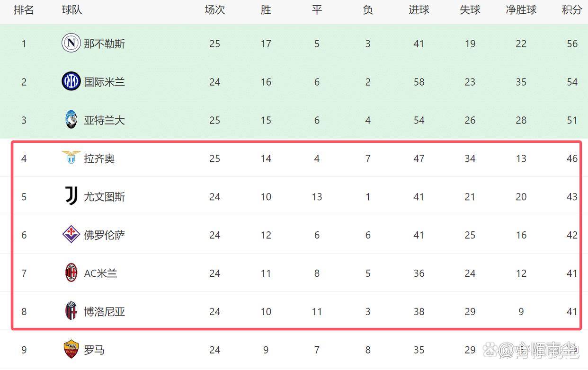Click the Napoli club crest icon
The image size is (588, 370).
pyautogui.click(x=71, y=44)
